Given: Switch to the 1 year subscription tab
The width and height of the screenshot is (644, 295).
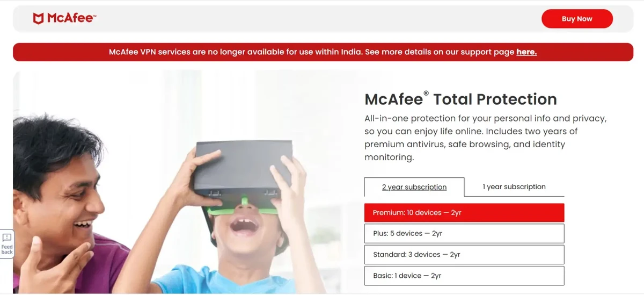Looking at the screenshot, I should 514,186.
